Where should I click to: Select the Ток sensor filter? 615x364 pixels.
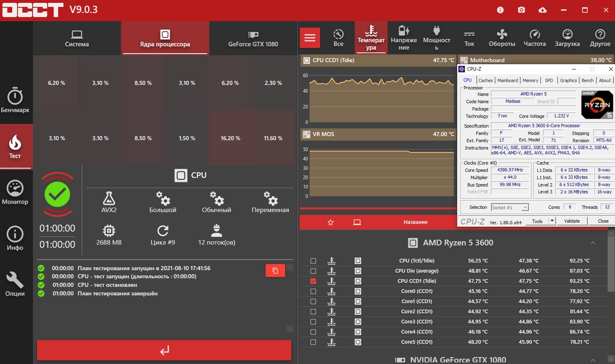click(x=469, y=38)
